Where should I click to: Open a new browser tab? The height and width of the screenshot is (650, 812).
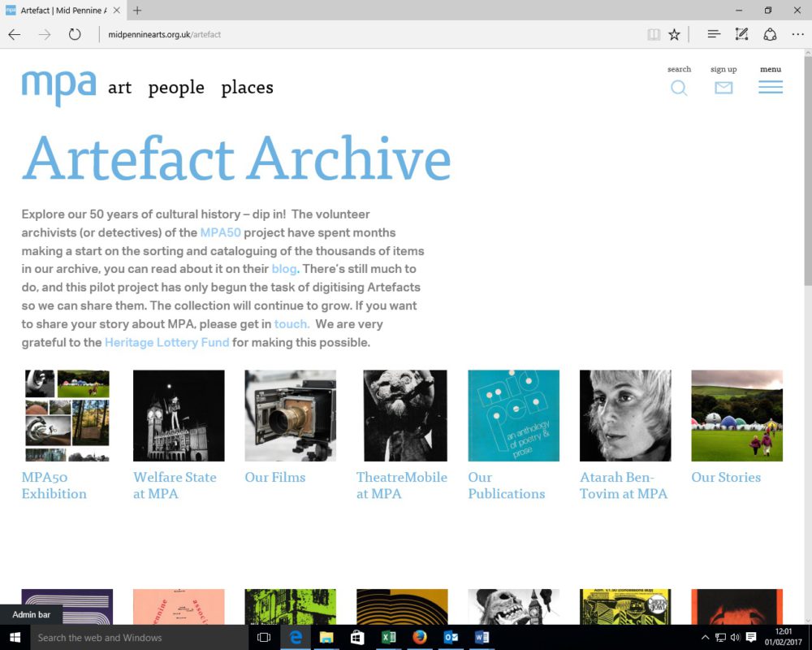(x=137, y=11)
